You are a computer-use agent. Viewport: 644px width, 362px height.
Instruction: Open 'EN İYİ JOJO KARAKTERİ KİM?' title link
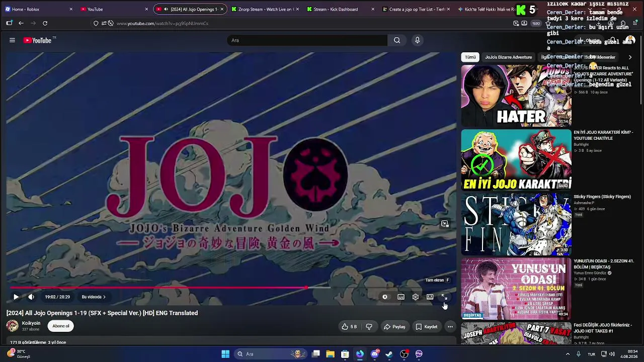point(603,135)
